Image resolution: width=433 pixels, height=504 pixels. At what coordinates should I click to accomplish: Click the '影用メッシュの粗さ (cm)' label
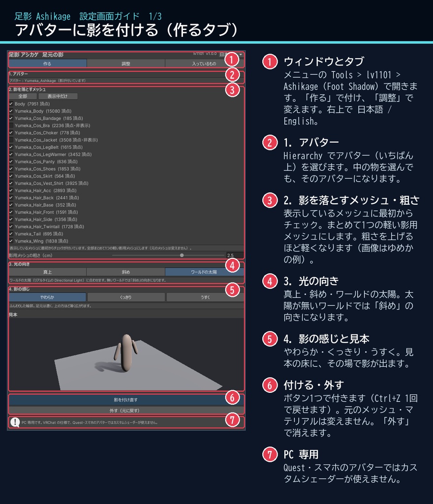coord(31,255)
